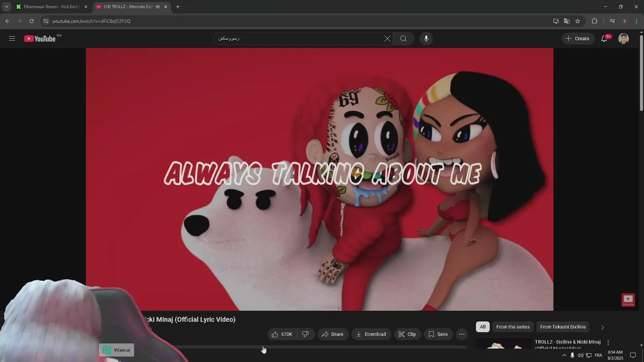The image size is (644, 362).
Task: Click the video player to pause
Action: (x=319, y=179)
